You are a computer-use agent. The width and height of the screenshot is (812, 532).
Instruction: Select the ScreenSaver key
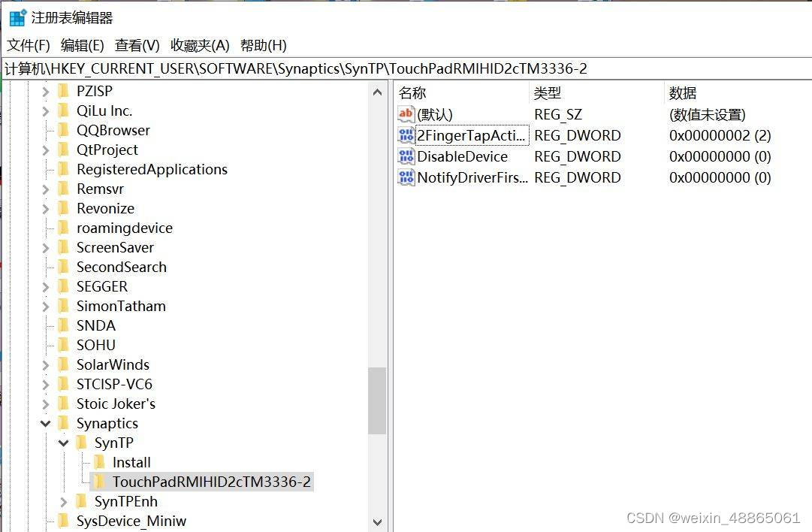pyautogui.click(x=115, y=248)
